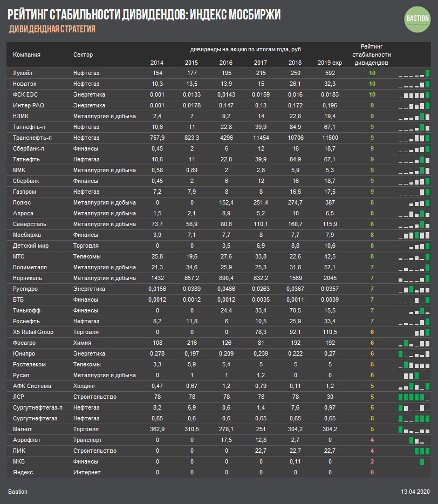438x504 pixels.
Task: Click the 2016 year column header
Action: tap(226, 63)
